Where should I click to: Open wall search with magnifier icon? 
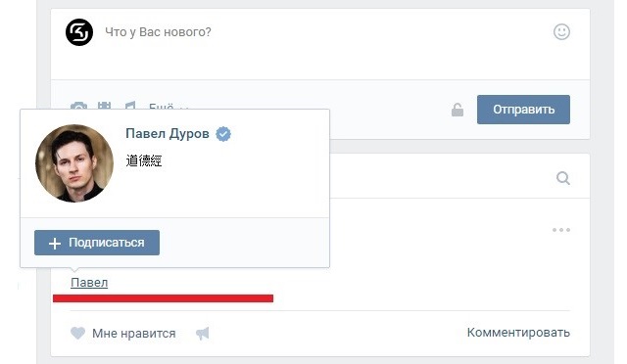tap(563, 178)
